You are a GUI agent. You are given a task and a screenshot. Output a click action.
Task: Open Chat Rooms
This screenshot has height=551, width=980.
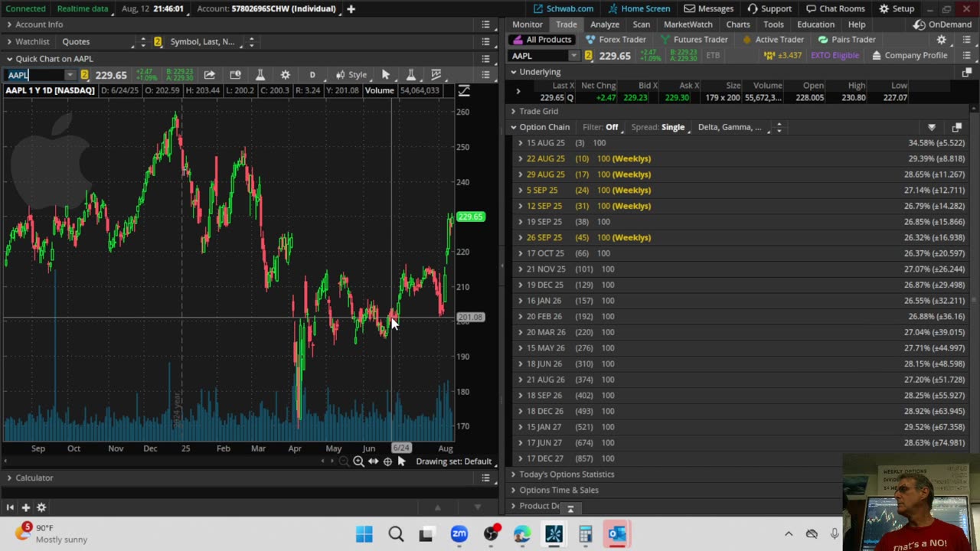835,8
